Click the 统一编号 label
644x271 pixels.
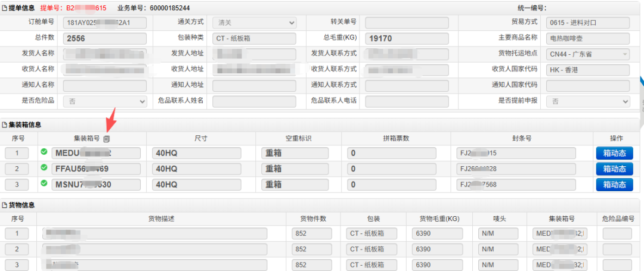531,8
